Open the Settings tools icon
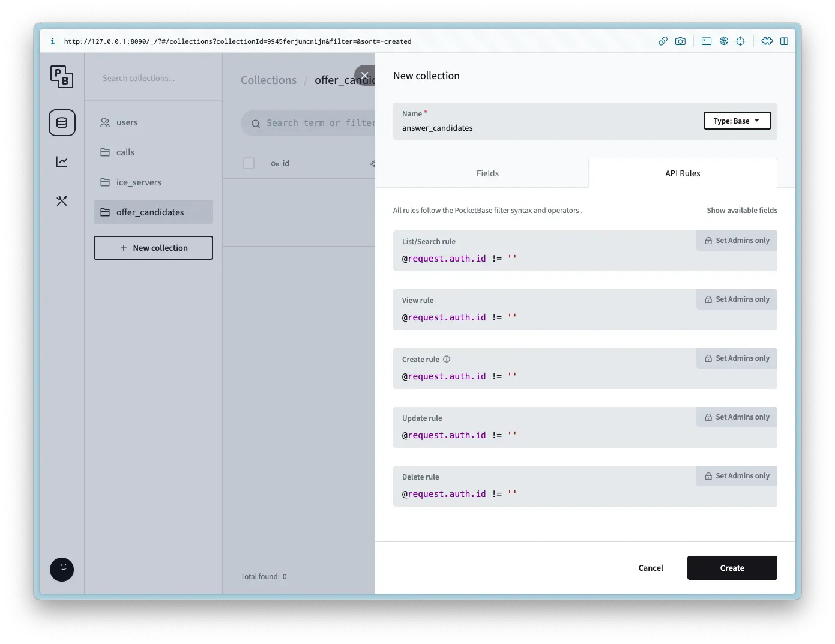Screen dimensions: 835x644 62,201
